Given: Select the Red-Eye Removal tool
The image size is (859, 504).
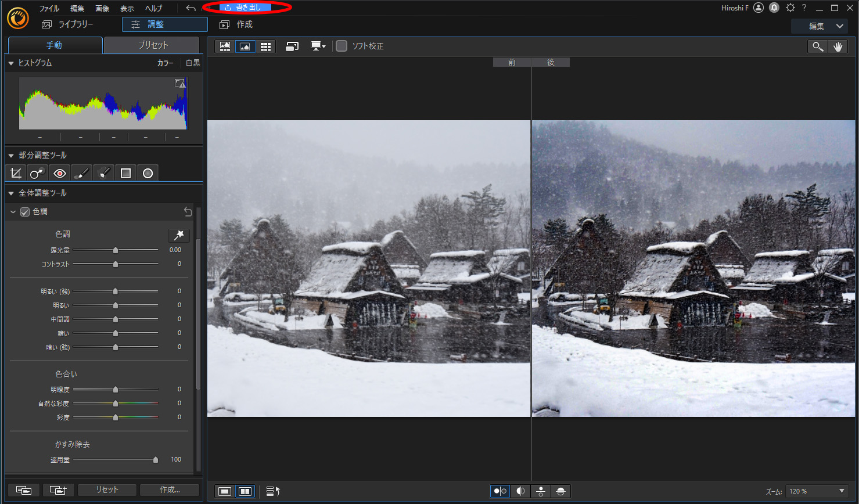Looking at the screenshot, I should [60, 173].
